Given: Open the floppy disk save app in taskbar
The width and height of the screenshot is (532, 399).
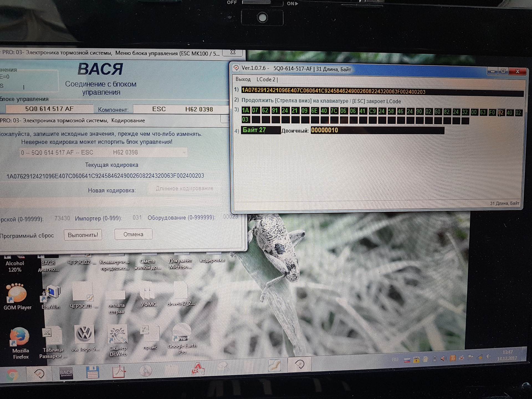Looking at the screenshot, I should coord(93,372).
